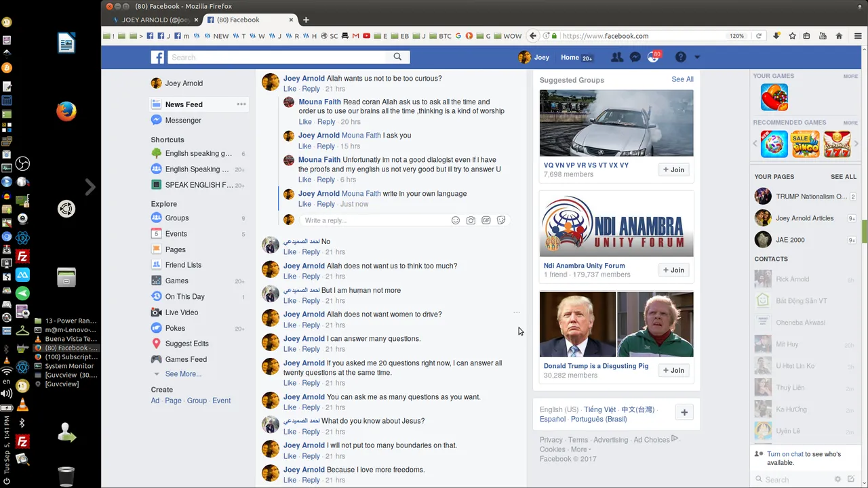This screenshot has height=488, width=868.
Task: Open the Messenger icon in header
Action: click(635, 58)
